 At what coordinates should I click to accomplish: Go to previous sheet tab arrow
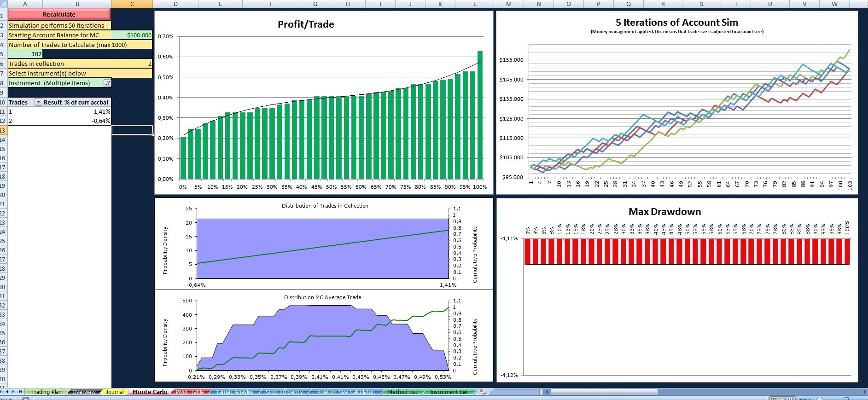8,392
